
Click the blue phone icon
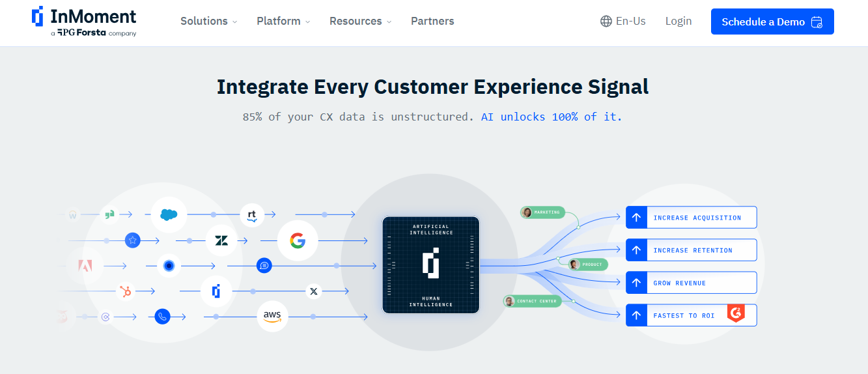(x=162, y=317)
